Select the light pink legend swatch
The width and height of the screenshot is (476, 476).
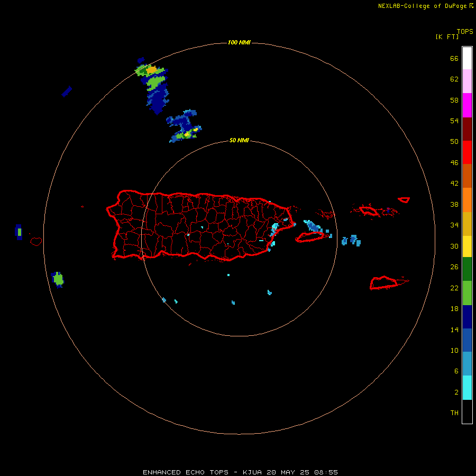coord(467,81)
